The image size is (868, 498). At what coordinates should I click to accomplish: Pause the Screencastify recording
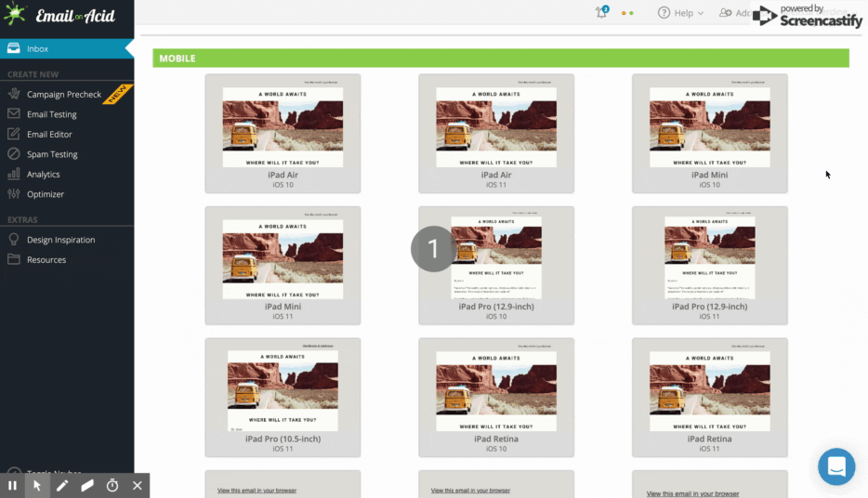point(13,485)
